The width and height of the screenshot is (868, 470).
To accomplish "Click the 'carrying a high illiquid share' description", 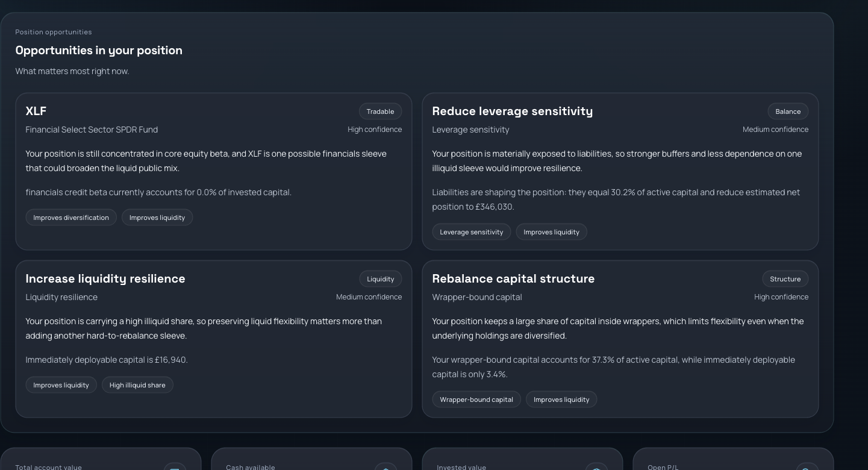I will click(x=204, y=328).
